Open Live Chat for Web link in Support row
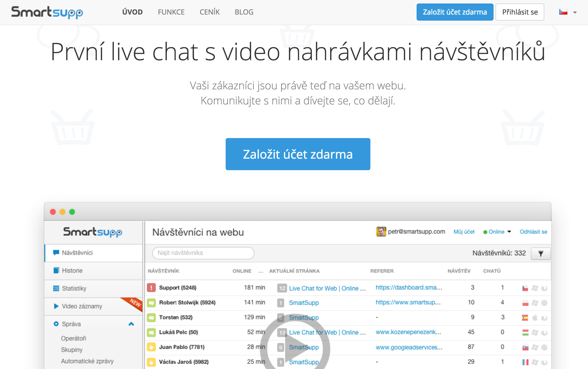 [327, 288]
